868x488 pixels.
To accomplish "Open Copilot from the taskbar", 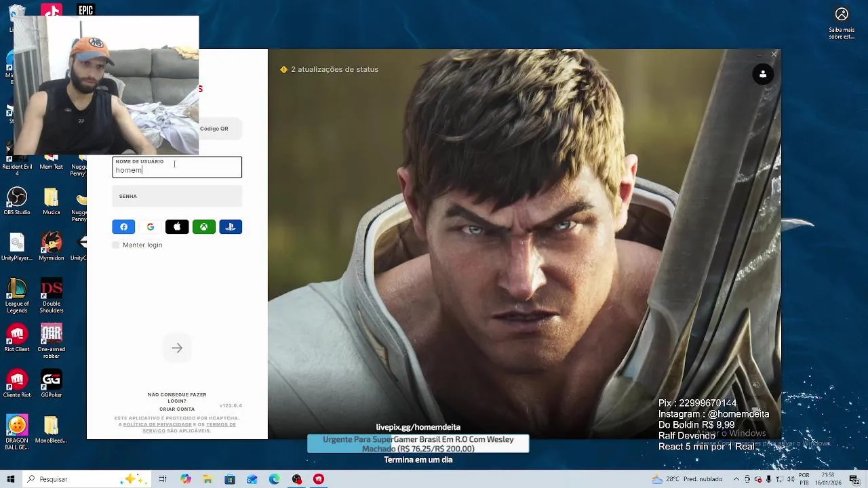I will [186, 479].
